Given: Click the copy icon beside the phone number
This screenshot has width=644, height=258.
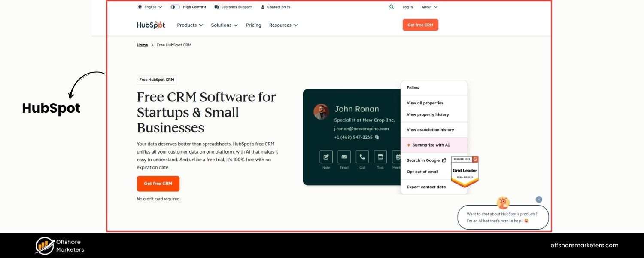Looking at the screenshot, I should pyautogui.click(x=376, y=137).
